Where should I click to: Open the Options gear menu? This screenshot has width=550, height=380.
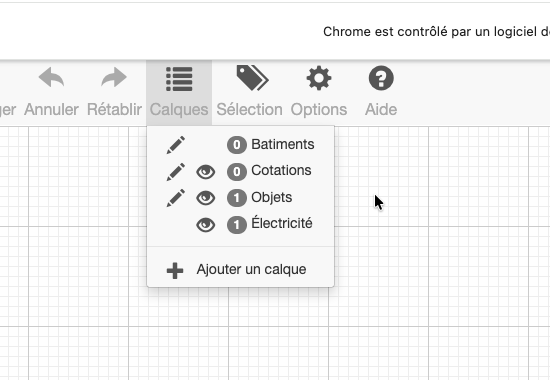pyautogui.click(x=319, y=93)
